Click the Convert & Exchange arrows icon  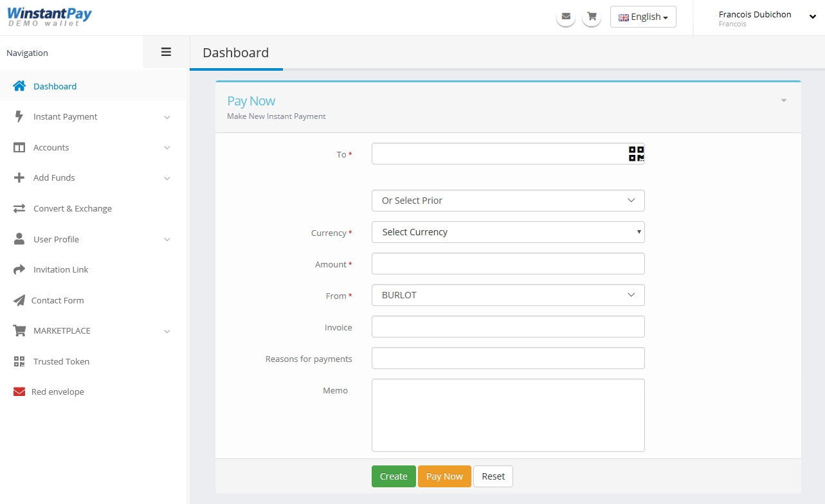tap(19, 208)
